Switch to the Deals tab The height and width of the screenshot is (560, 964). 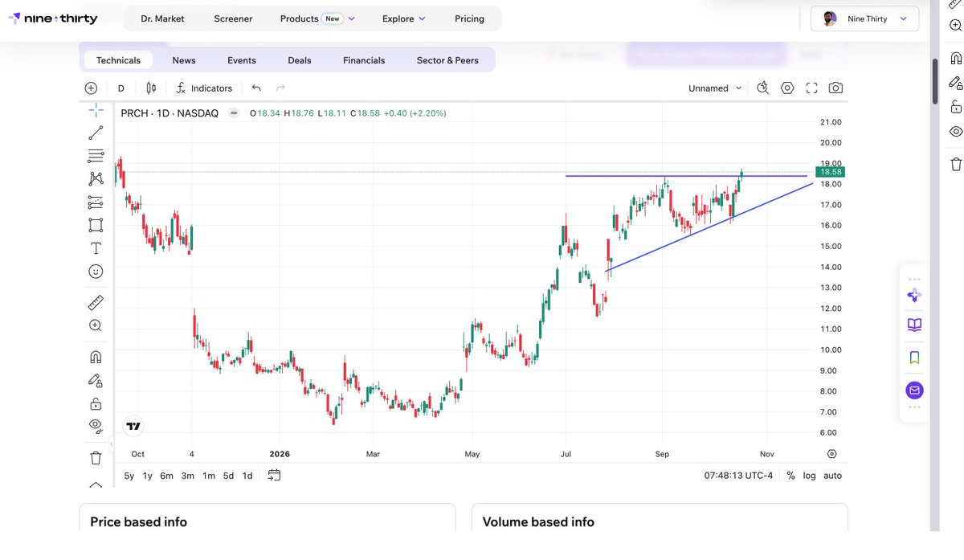point(300,60)
